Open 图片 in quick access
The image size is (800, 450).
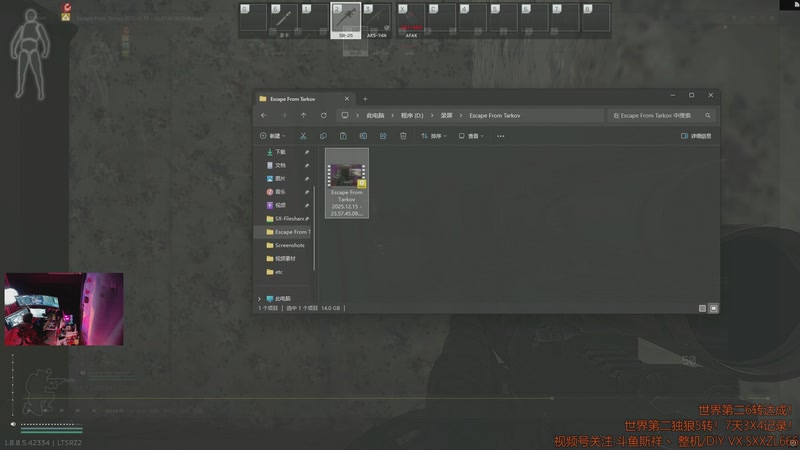(280, 179)
